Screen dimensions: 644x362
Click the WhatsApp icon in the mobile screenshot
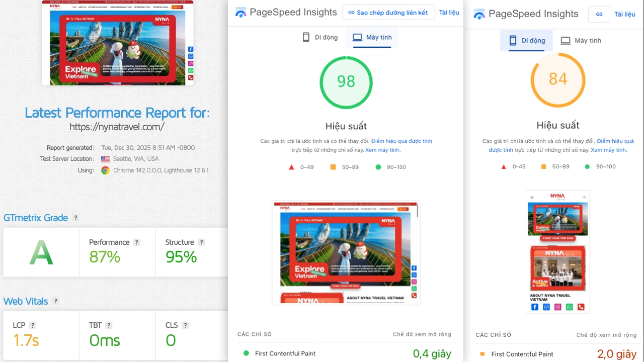point(569,307)
